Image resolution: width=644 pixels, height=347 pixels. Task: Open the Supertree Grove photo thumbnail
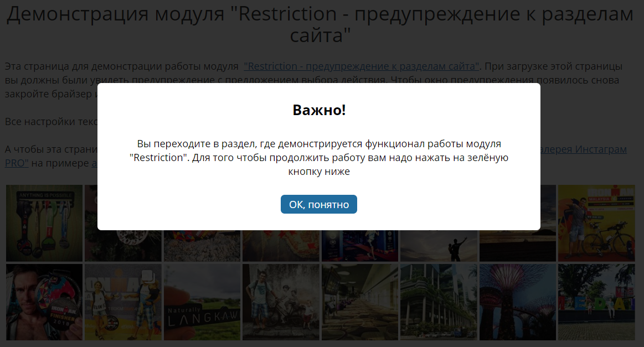click(517, 302)
